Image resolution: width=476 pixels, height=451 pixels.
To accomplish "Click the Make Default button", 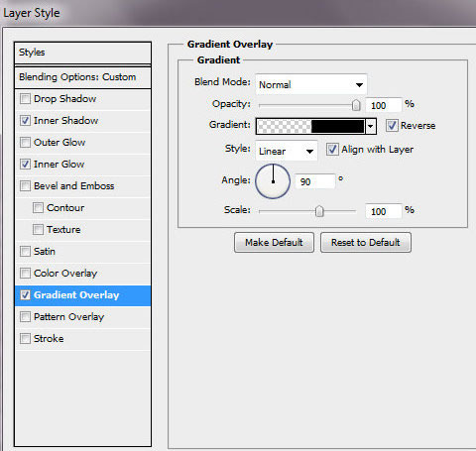I will tap(274, 243).
